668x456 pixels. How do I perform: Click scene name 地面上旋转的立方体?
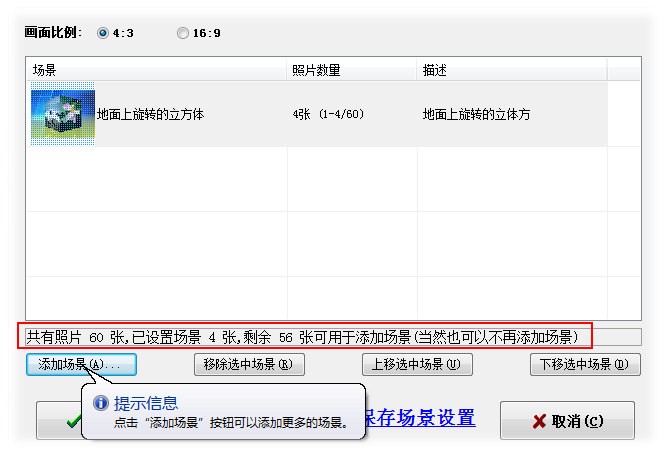pyautogui.click(x=150, y=114)
